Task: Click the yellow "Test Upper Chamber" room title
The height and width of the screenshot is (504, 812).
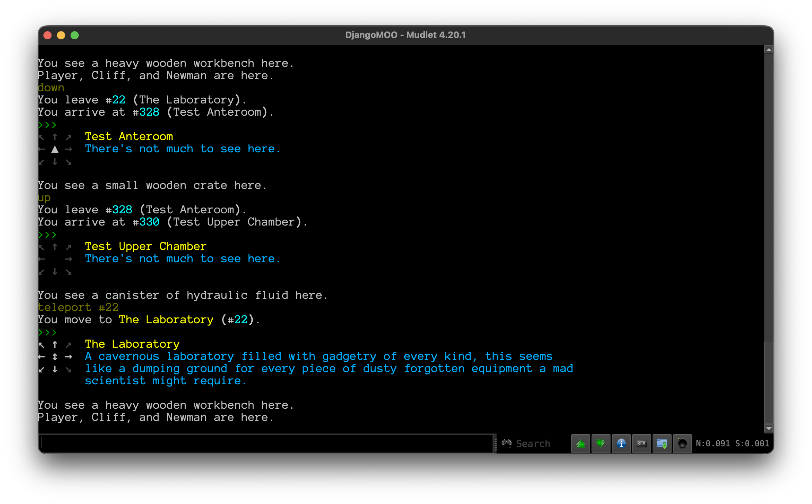Action: pyautogui.click(x=146, y=246)
